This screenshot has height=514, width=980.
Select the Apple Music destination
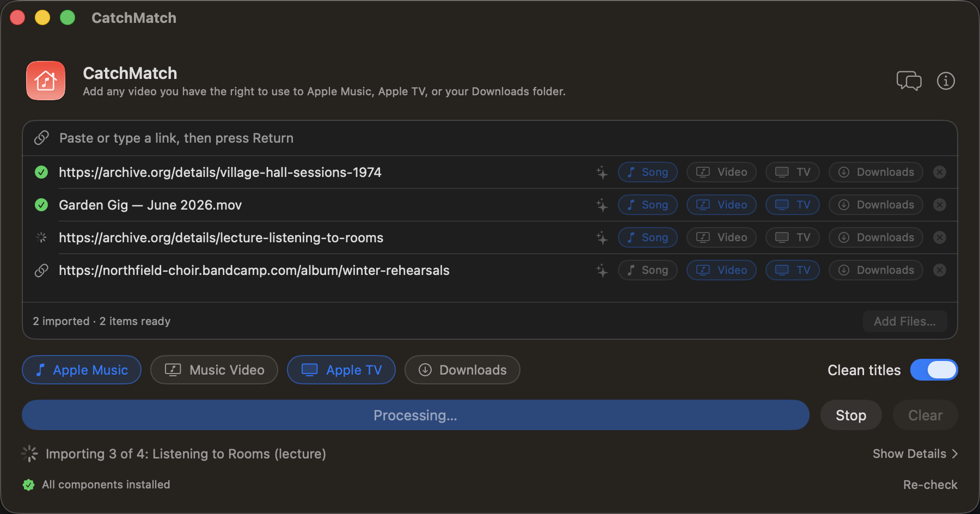(82, 370)
